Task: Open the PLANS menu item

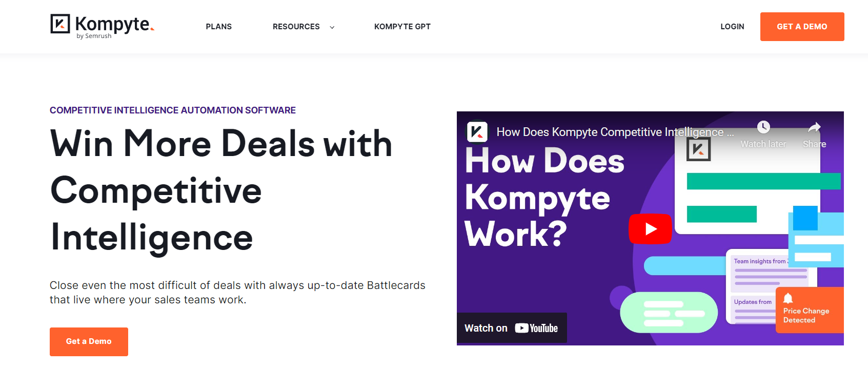Action: coord(218,26)
